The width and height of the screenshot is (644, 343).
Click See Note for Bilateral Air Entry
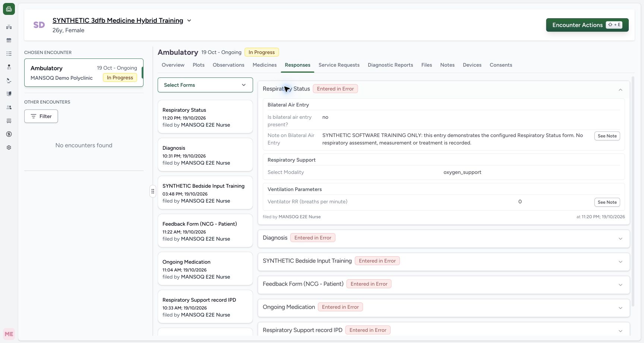(x=607, y=136)
